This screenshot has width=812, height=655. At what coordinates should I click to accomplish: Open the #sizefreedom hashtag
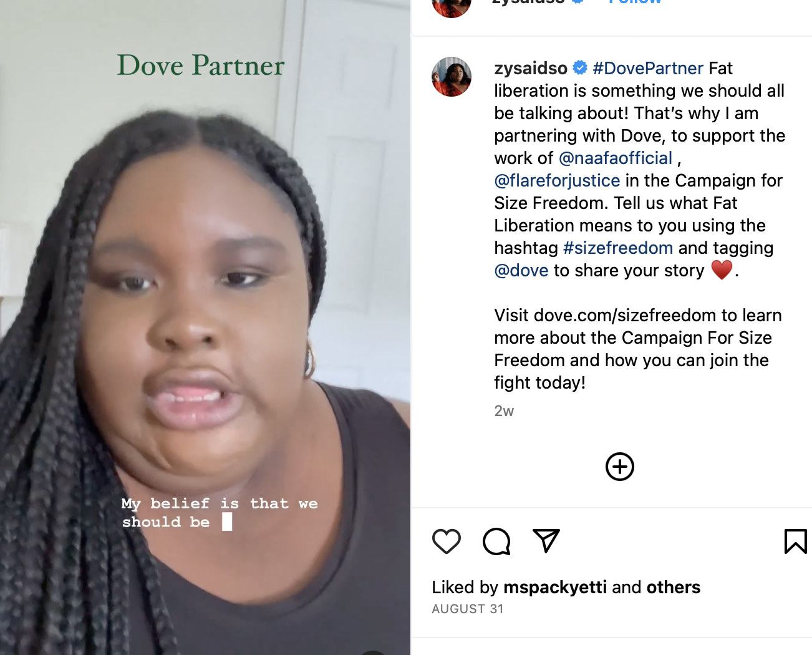[x=618, y=248]
